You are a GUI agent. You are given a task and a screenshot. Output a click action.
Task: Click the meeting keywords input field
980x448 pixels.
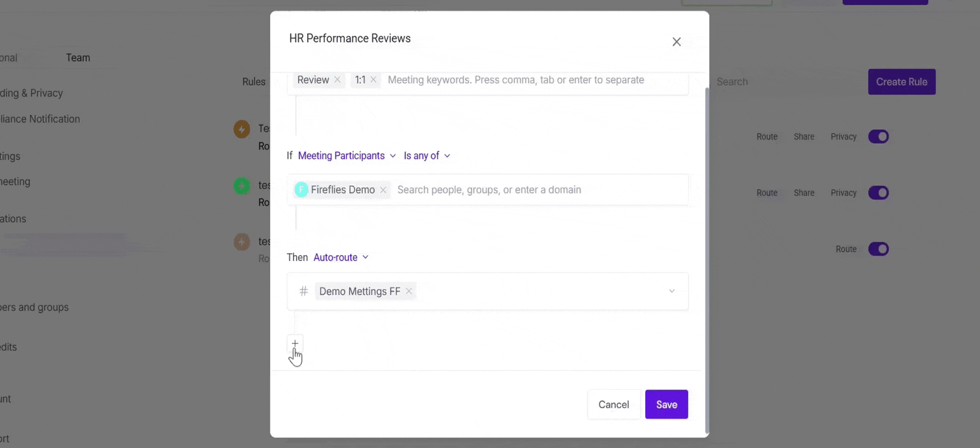tap(516, 80)
